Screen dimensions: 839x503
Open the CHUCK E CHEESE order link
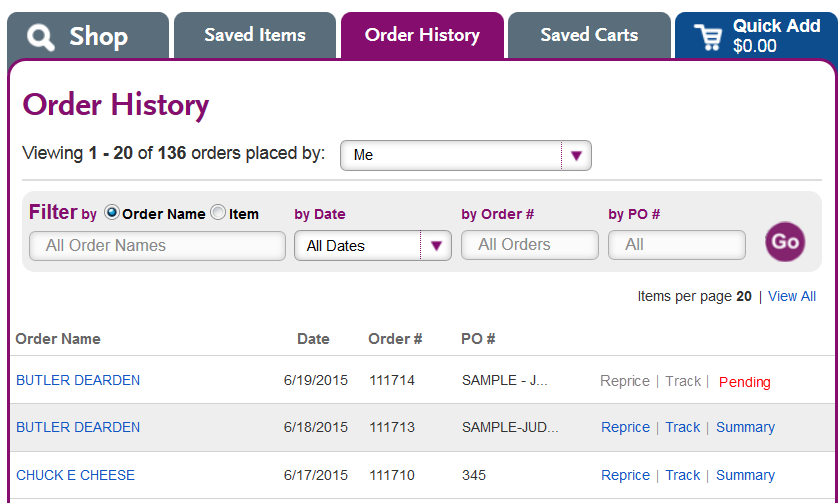click(x=75, y=475)
